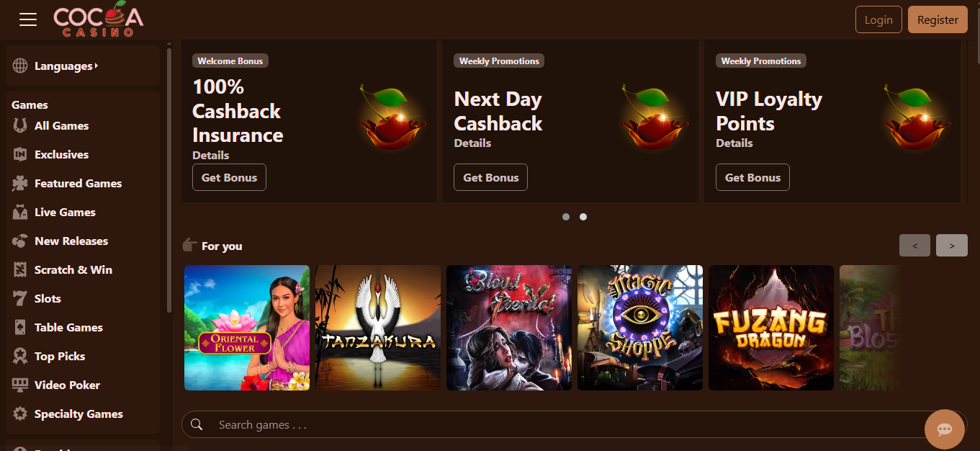Click the Video Poker icon in sidebar

[x=20, y=385]
